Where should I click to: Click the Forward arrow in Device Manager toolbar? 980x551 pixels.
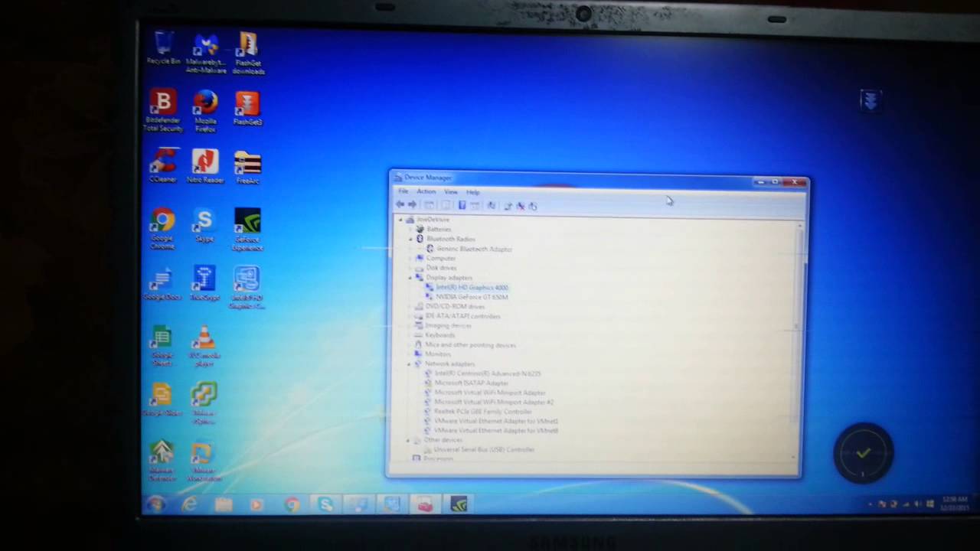[413, 205]
